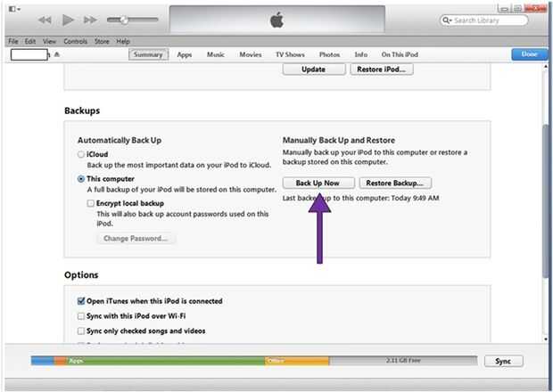The width and height of the screenshot is (553, 392).
Task: Open the File menu
Action: [x=13, y=41]
